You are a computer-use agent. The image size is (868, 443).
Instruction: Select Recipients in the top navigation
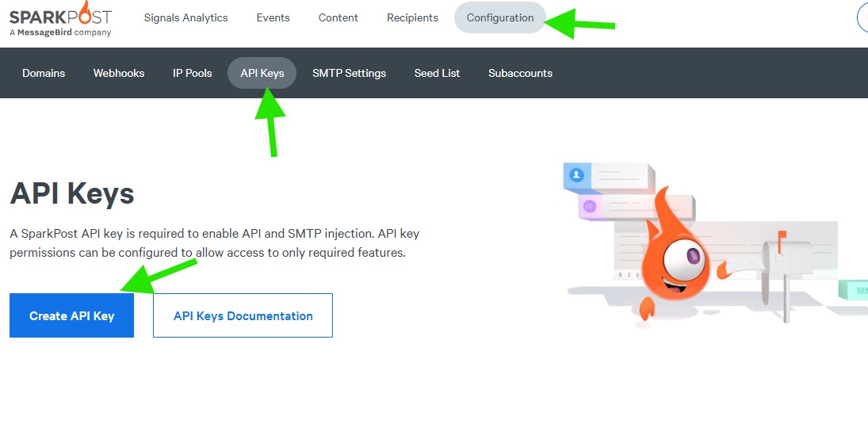click(x=412, y=17)
